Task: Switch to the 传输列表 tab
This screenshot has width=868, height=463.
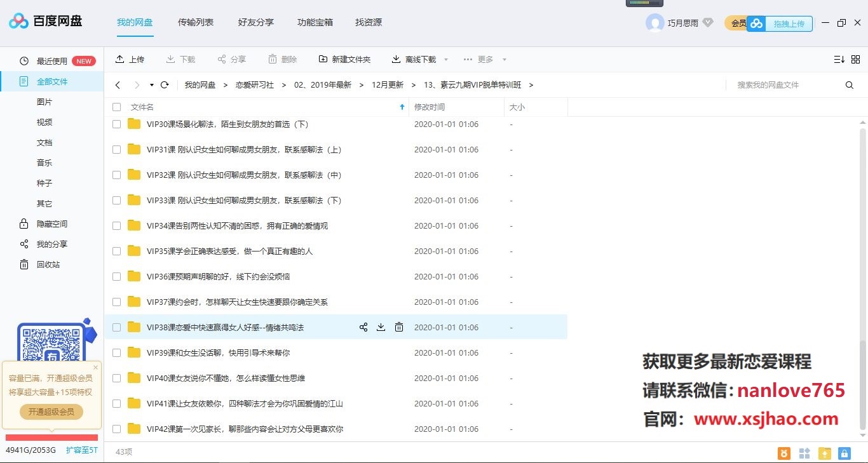Action: click(195, 22)
